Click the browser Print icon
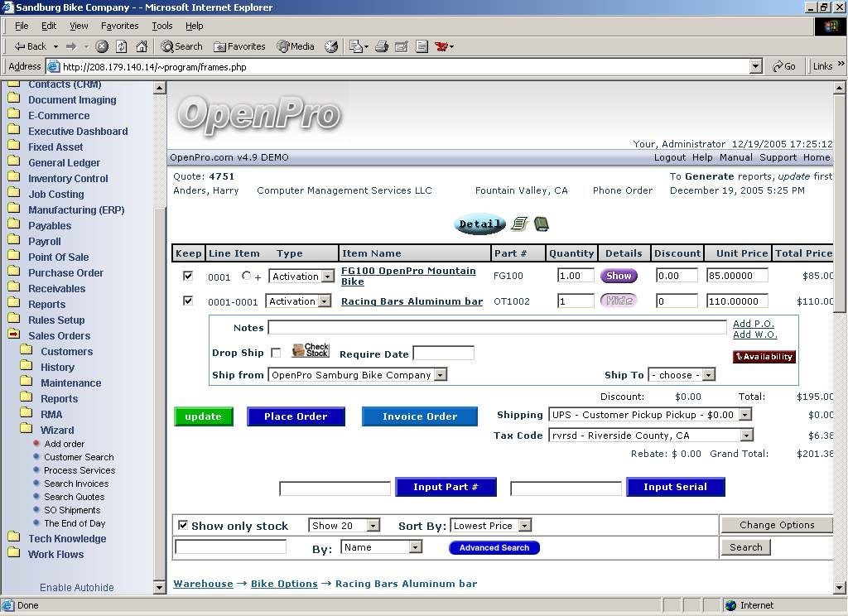Screen dimensions: 848x616 382,46
